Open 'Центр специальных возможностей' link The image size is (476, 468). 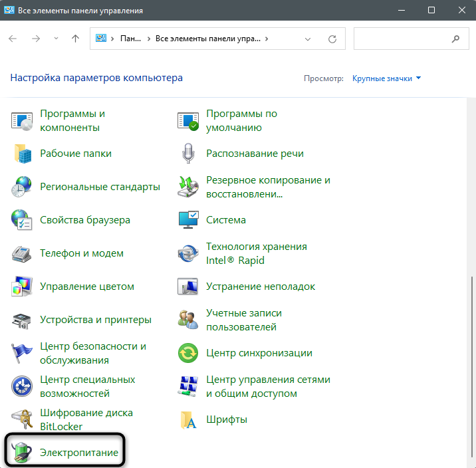[x=88, y=386]
